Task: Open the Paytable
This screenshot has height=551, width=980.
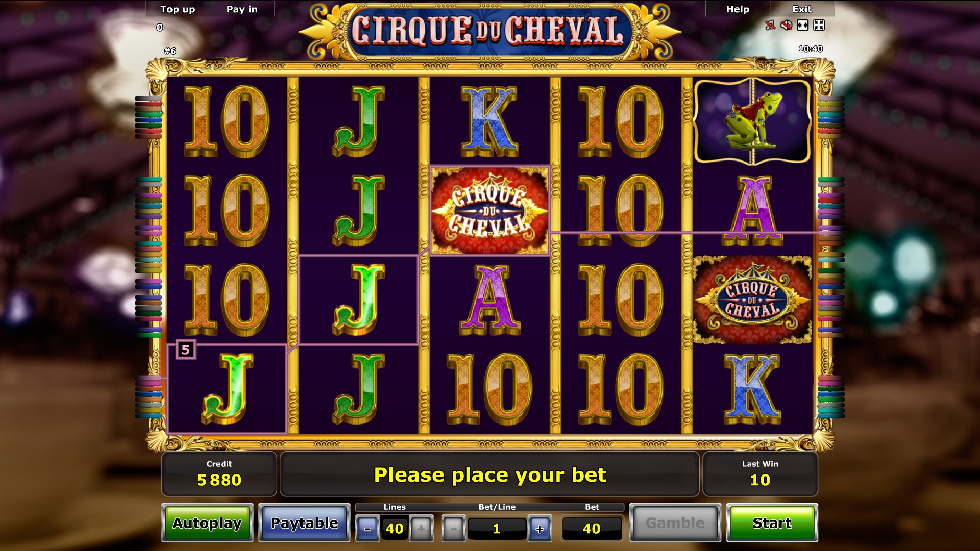Action: (x=304, y=523)
